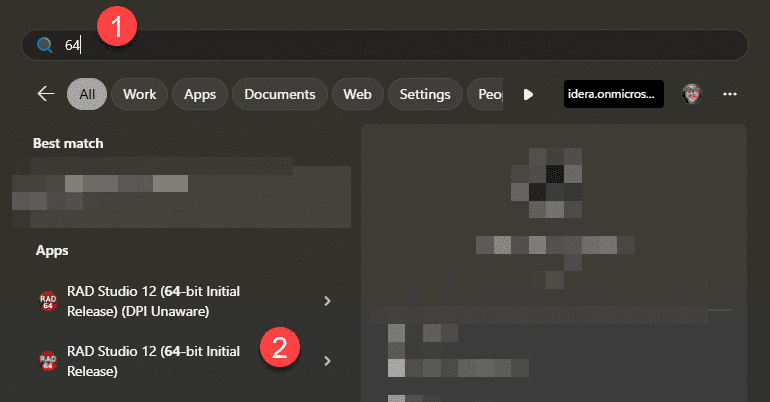Open the three-dots options menu
Viewport: 770px width, 402px height.
click(730, 94)
